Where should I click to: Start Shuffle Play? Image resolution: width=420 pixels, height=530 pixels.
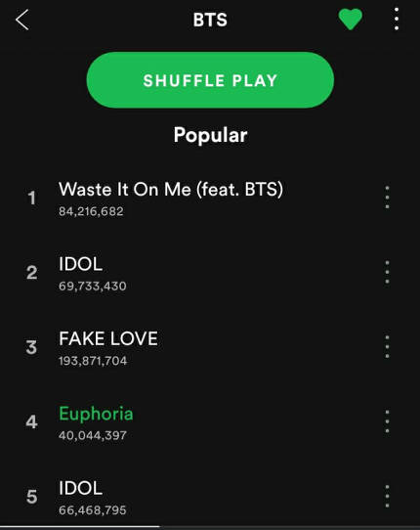pyautogui.click(x=210, y=80)
